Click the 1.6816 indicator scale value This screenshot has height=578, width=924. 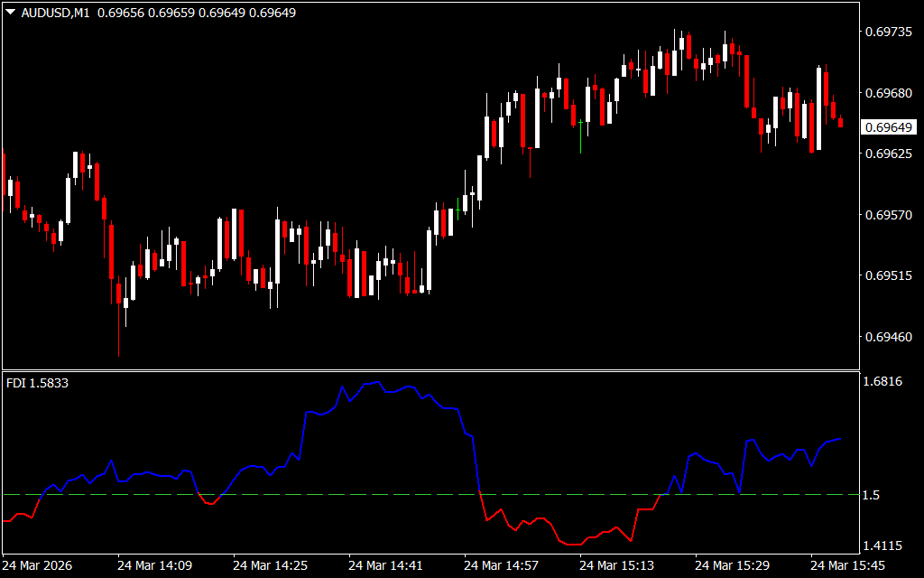(882, 382)
